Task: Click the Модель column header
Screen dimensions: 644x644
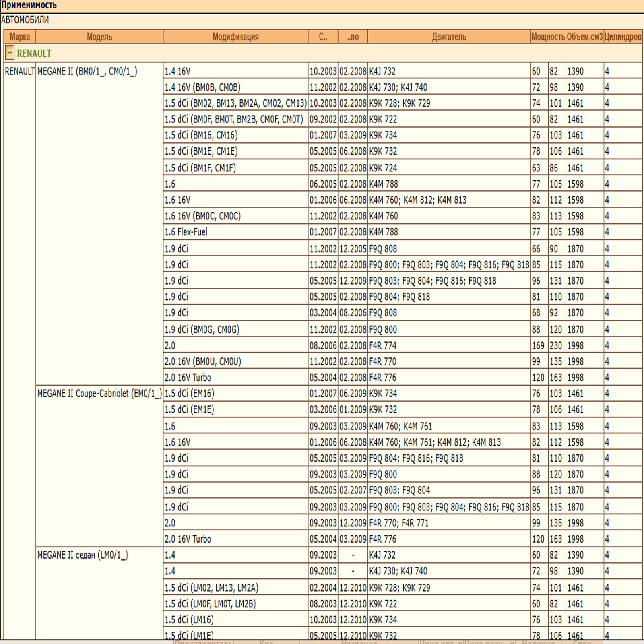Action: coord(99,37)
